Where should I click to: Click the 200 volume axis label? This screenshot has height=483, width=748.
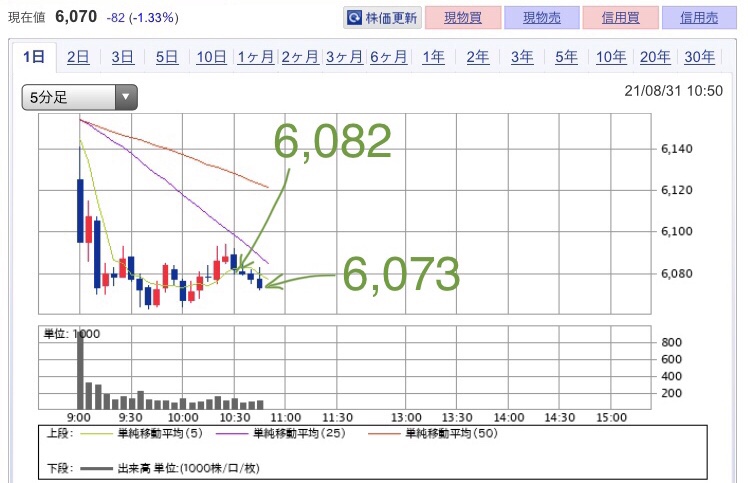pyautogui.click(x=671, y=393)
